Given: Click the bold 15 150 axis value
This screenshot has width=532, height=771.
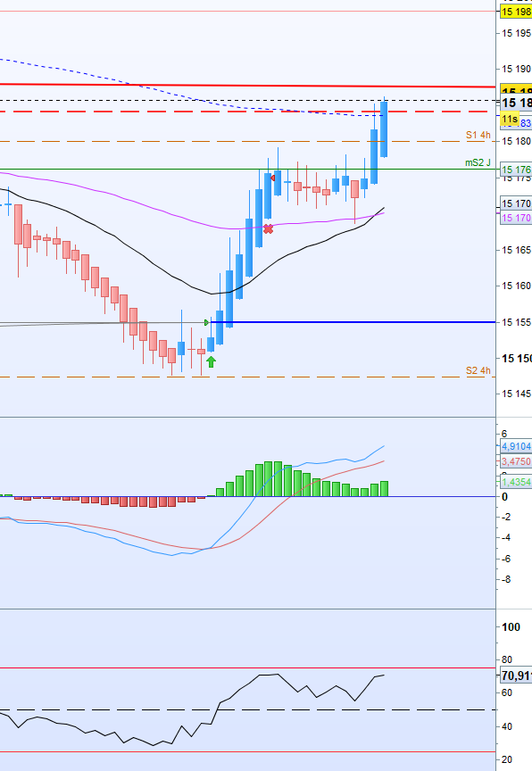Looking at the screenshot, I should [516, 359].
